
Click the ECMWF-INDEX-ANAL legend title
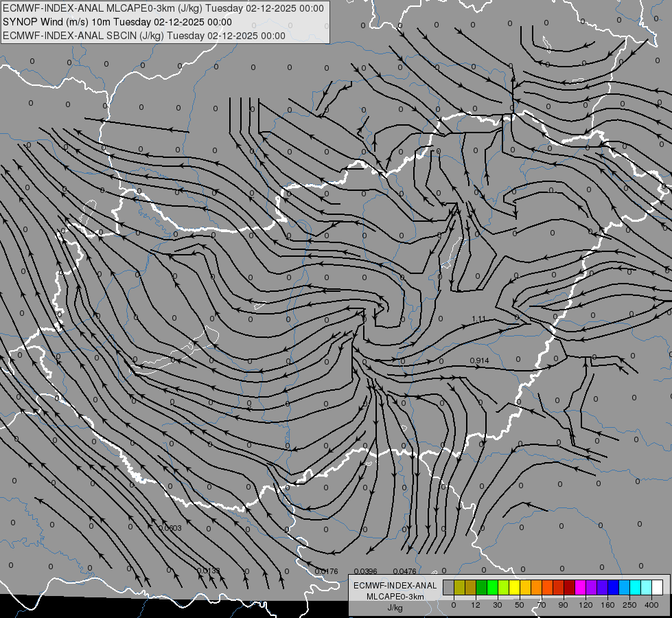395,586
